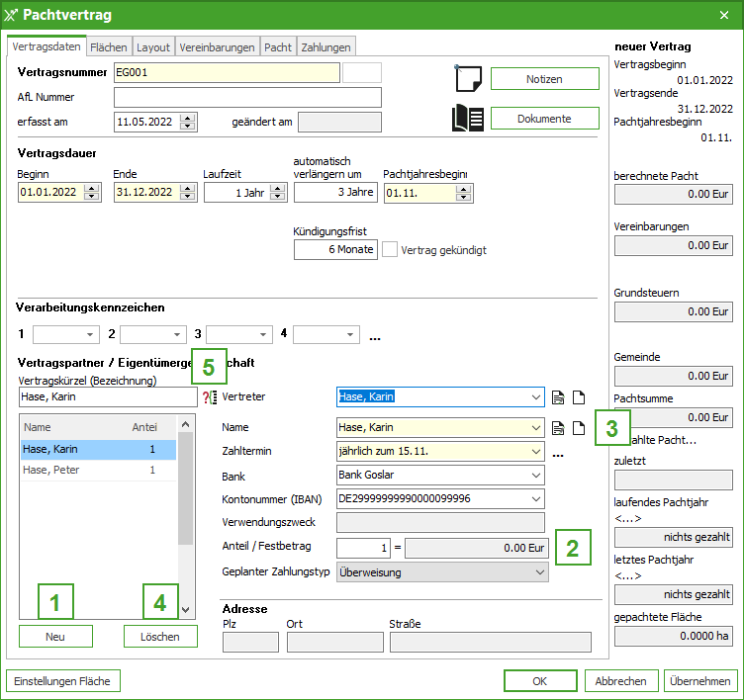Expand first Verarbeitungskennzeichen dropdown
This screenshot has width=744, height=700.
tap(91, 334)
